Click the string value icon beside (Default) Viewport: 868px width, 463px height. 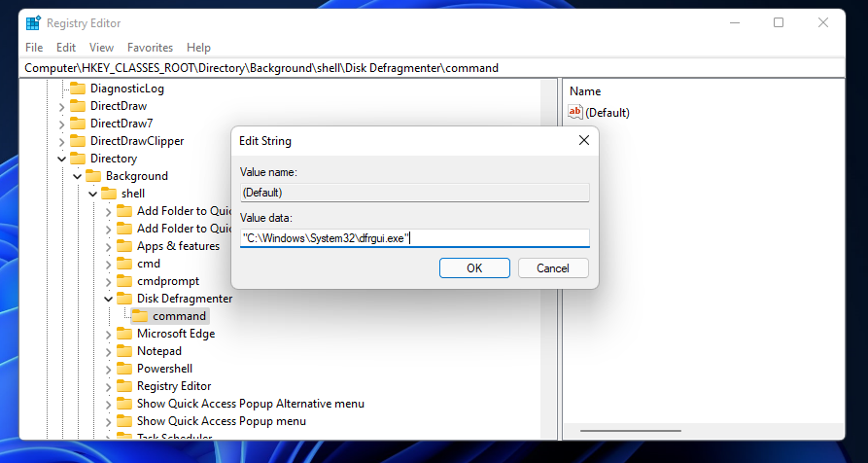coord(575,113)
